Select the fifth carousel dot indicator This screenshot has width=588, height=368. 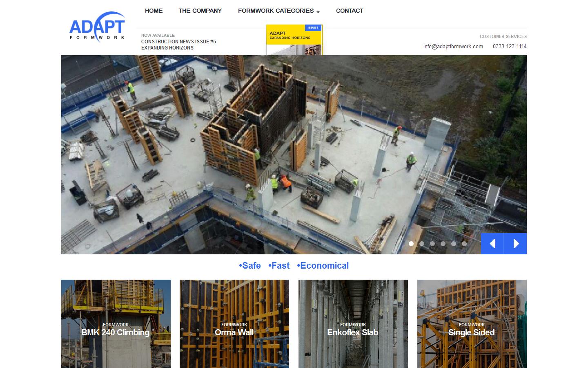(454, 244)
